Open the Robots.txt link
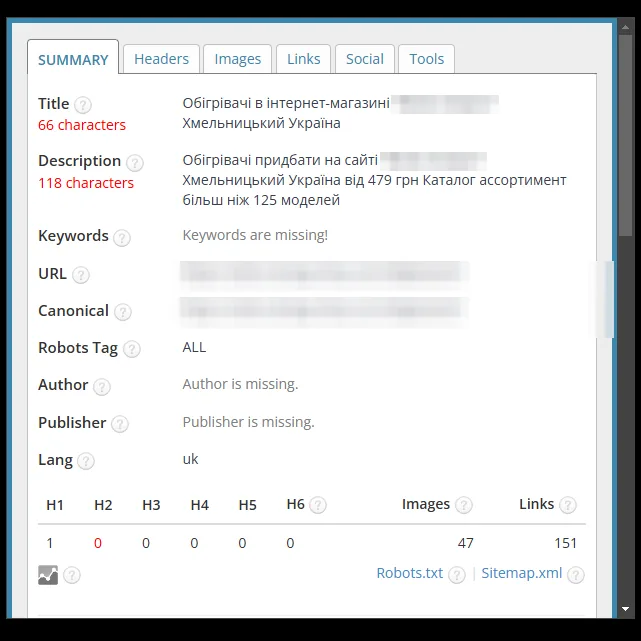The width and height of the screenshot is (641, 641). click(410, 573)
